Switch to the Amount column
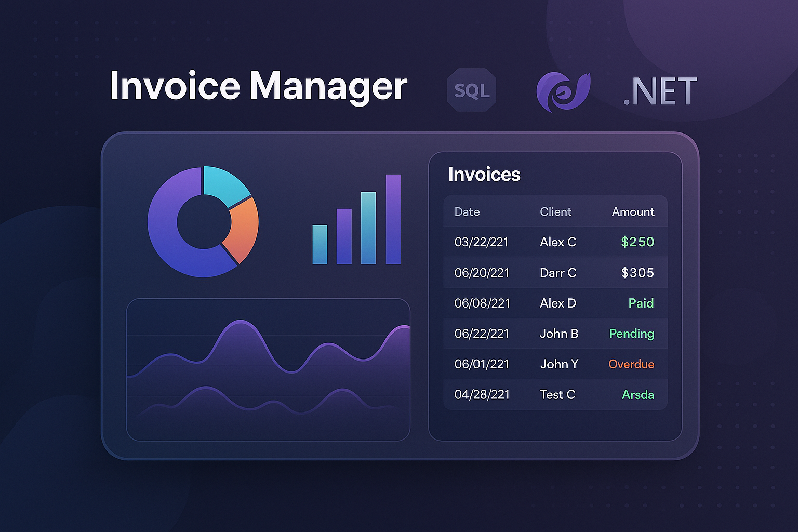 coord(633,211)
